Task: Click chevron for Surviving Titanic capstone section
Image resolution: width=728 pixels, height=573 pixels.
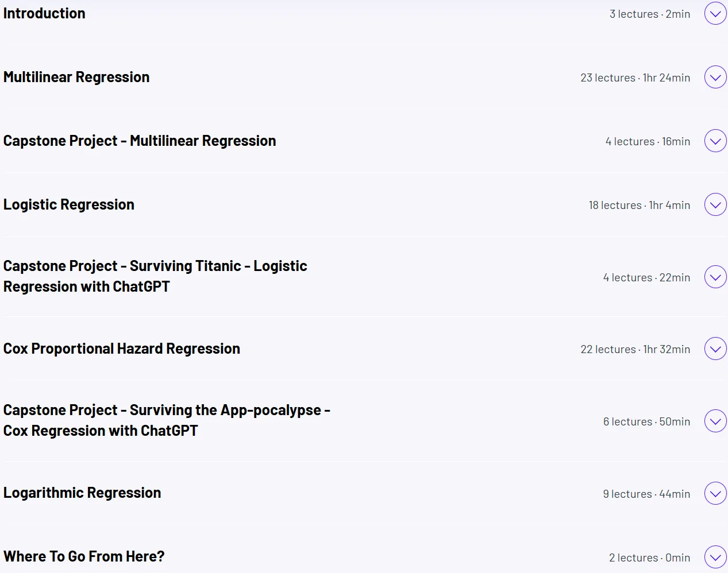Action: pos(715,277)
